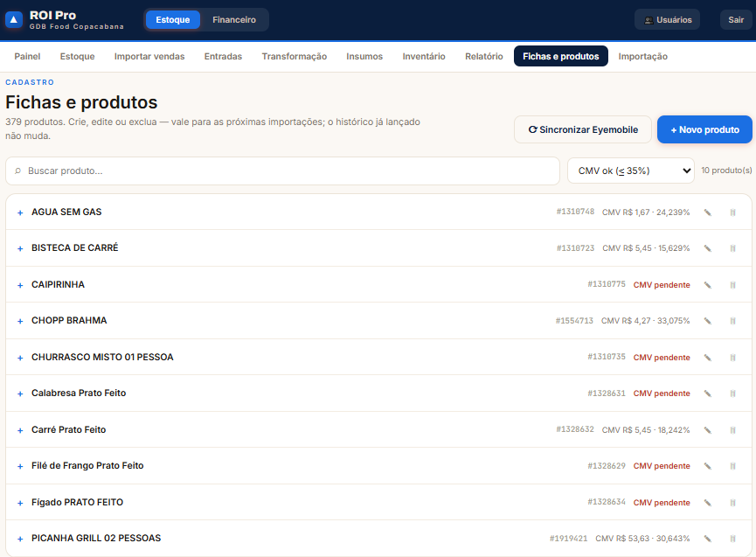Viewport: 756px width, 557px height.
Task: Edit Fígado PRATO FEITO pencil icon
Action: coord(707,503)
